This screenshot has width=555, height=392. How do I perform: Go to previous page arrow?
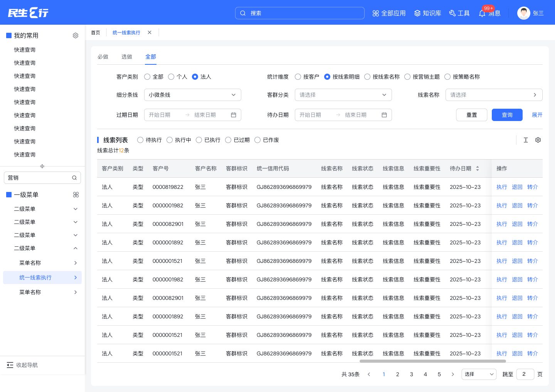[369, 374]
